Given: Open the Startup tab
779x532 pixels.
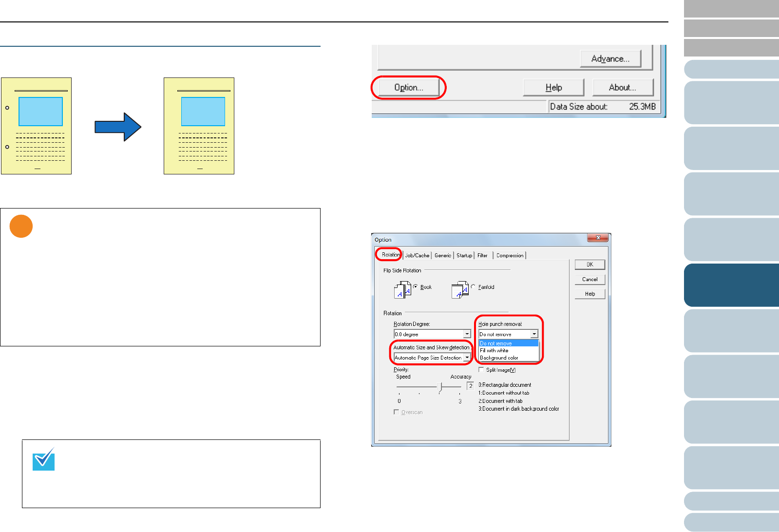Looking at the screenshot, I should click(464, 255).
